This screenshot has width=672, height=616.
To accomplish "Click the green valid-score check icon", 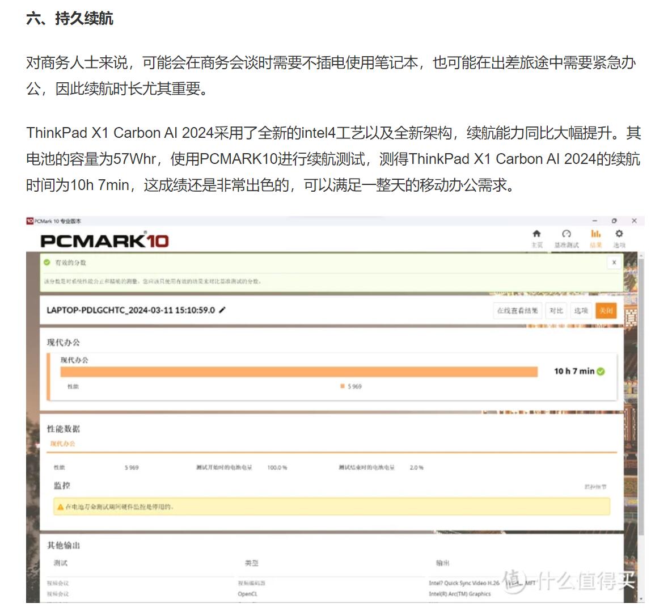I will [47, 263].
